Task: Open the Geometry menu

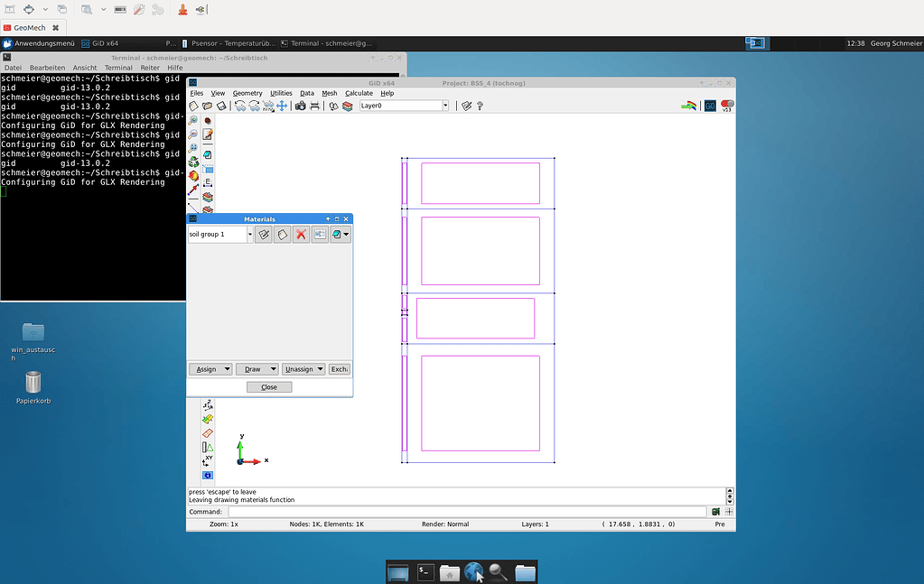Action: pyautogui.click(x=247, y=93)
